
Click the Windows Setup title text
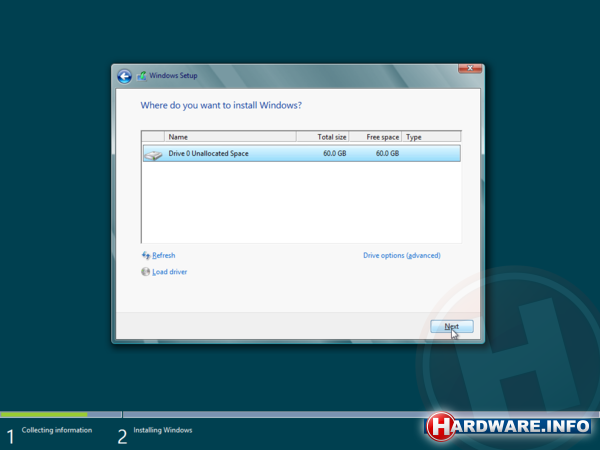point(173,75)
